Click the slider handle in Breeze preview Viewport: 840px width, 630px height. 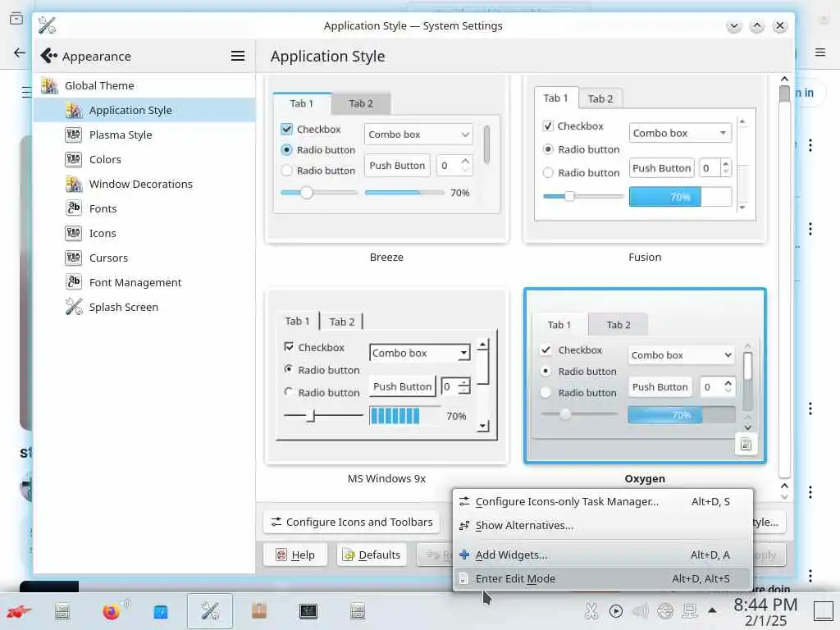click(307, 192)
